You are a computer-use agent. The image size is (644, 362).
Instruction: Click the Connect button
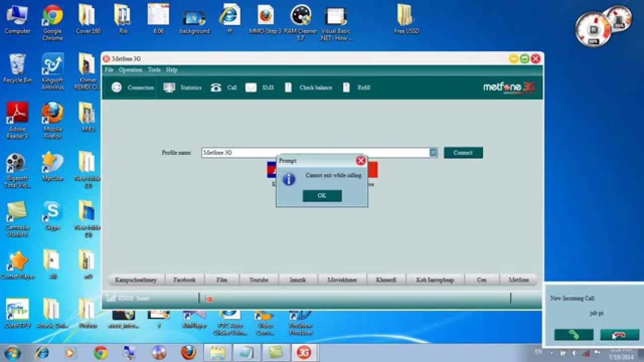pos(463,152)
